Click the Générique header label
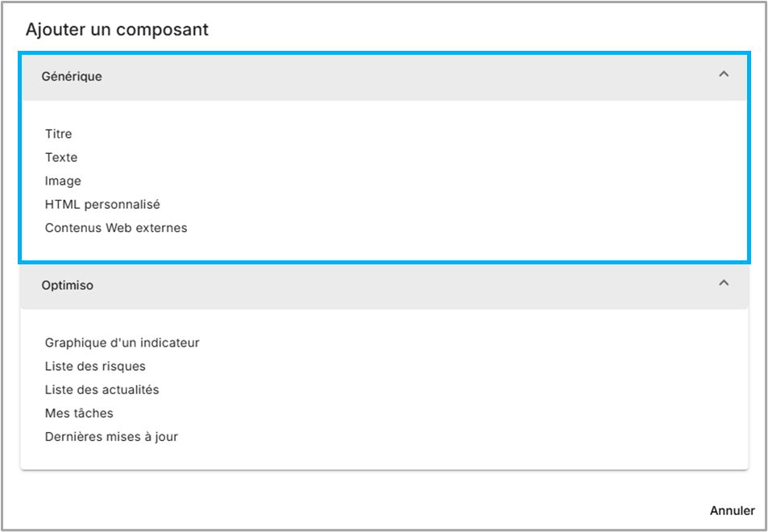This screenshot has width=768, height=532. [x=72, y=77]
